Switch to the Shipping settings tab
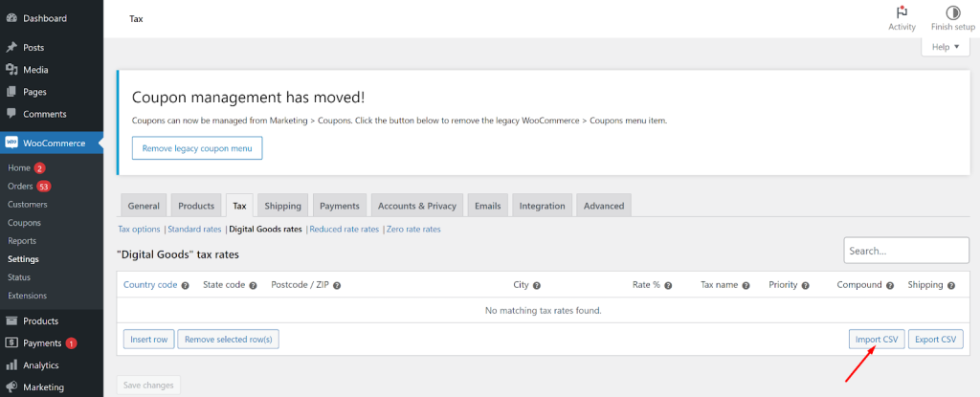Viewport: 980px width, 397px height. tap(282, 206)
